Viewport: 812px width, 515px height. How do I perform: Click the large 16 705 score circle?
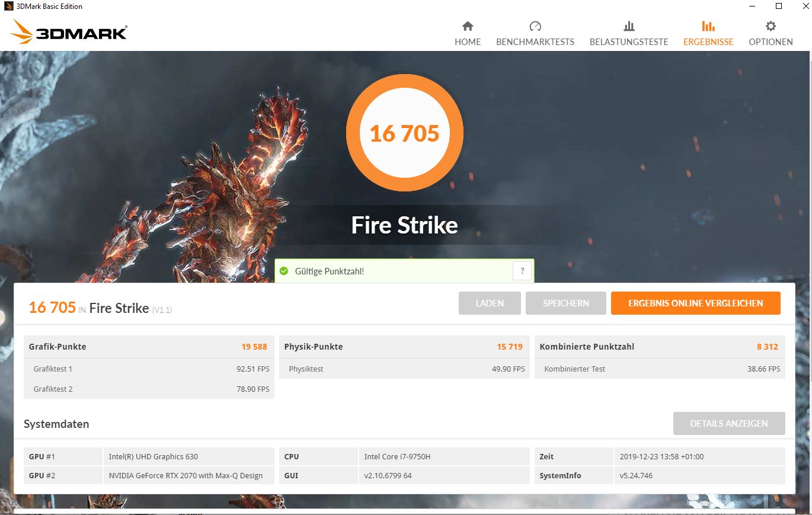(x=405, y=133)
